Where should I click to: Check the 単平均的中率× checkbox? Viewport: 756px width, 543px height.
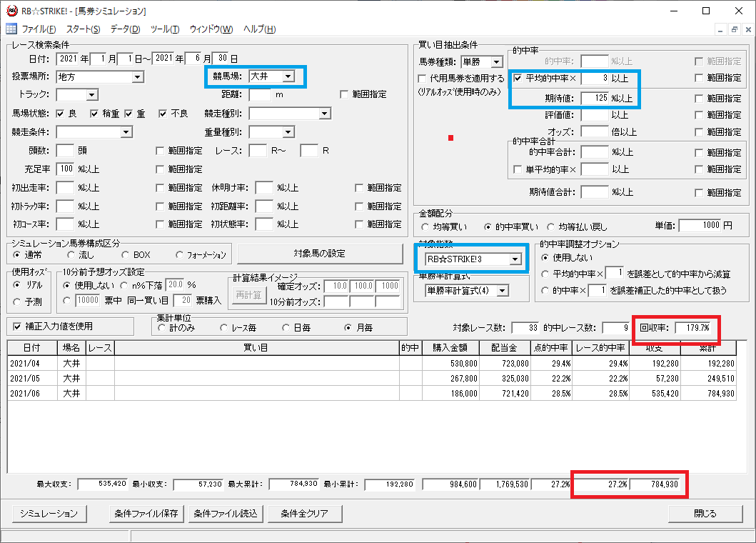pos(518,169)
